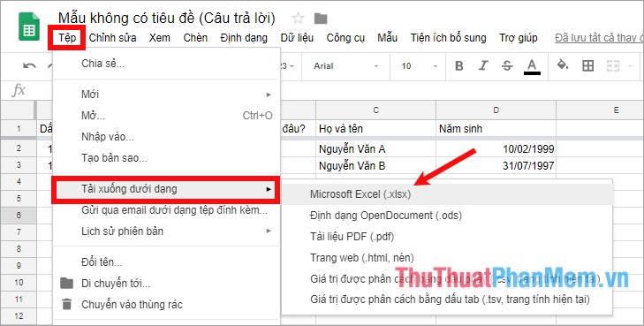Download as Tài liệu PDF (.pdf)
The image size is (644, 326).
click(447, 237)
